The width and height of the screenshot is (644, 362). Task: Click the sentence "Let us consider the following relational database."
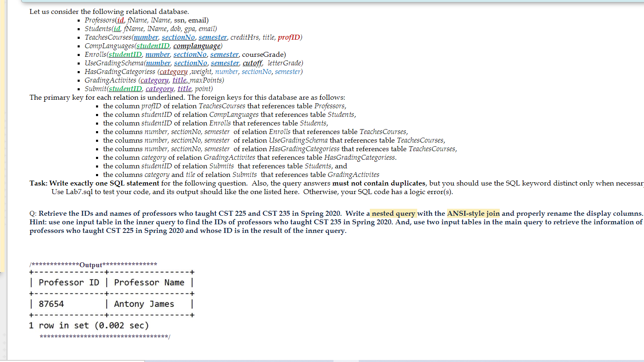pos(109,11)
